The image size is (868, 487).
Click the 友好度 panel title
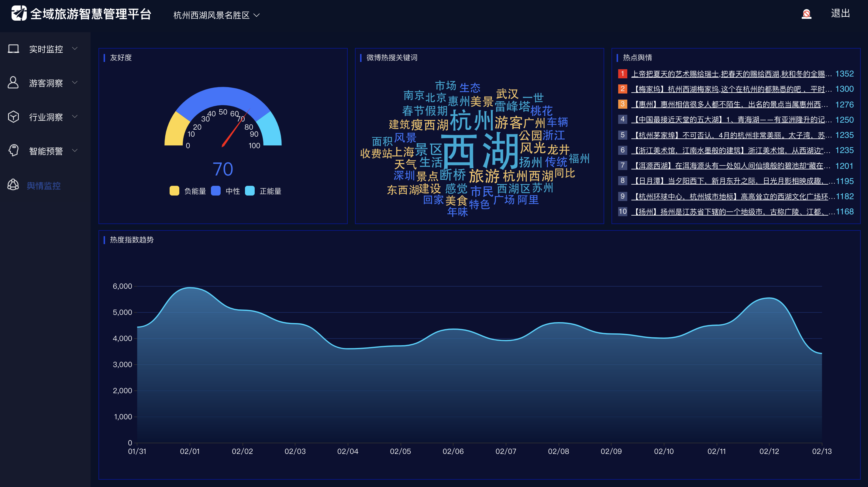pyautogui.click(x=121, y=58)
